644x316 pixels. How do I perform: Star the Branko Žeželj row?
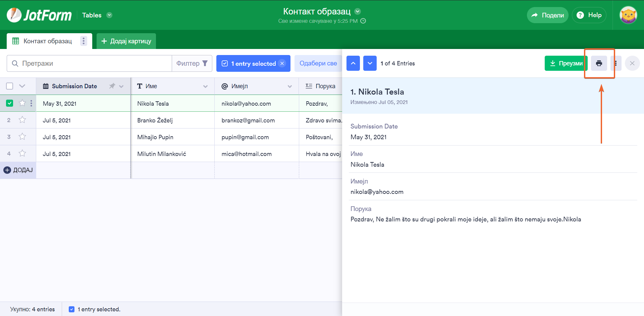pyautogui.click(x=22, y=120)
